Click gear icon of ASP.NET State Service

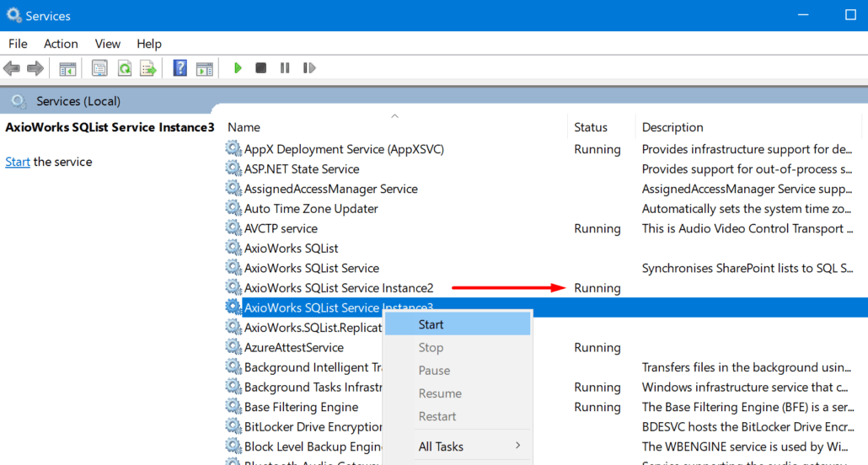[233, 168]
